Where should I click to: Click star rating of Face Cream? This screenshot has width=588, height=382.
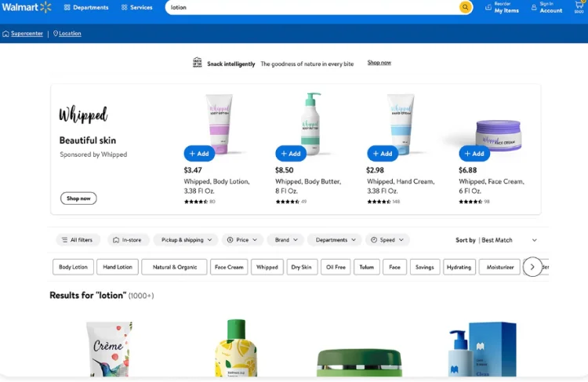(x=470, y=202)
